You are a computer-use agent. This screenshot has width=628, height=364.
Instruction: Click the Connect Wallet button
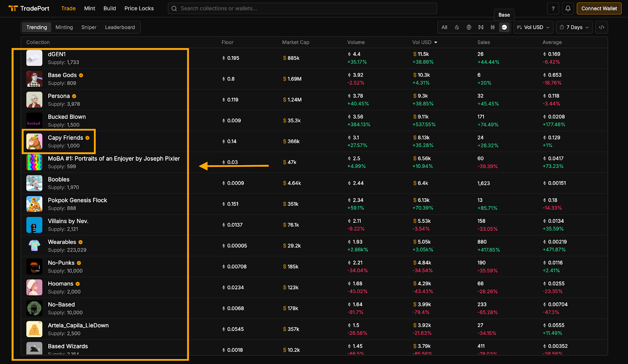tap(599, 8)
